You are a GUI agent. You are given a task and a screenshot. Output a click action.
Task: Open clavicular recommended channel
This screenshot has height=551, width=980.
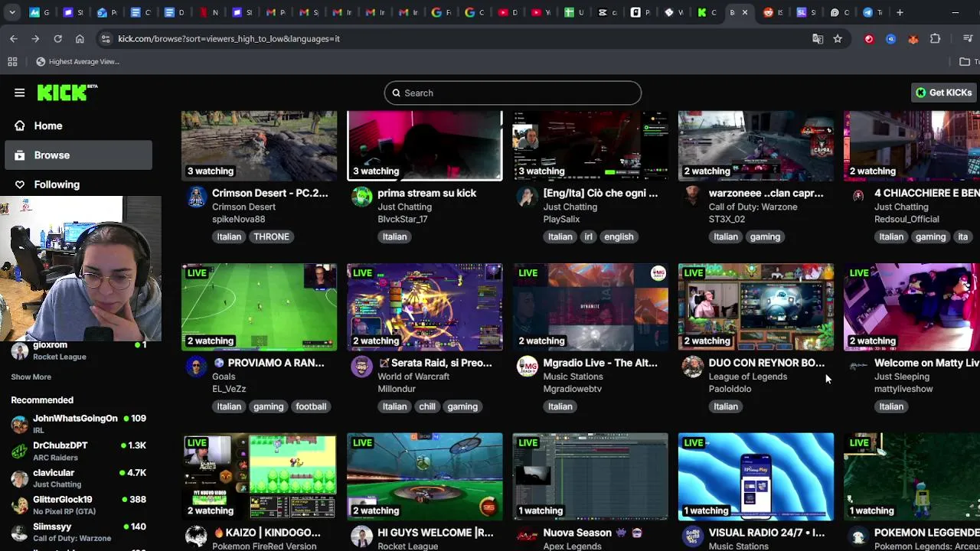(79, 478)
